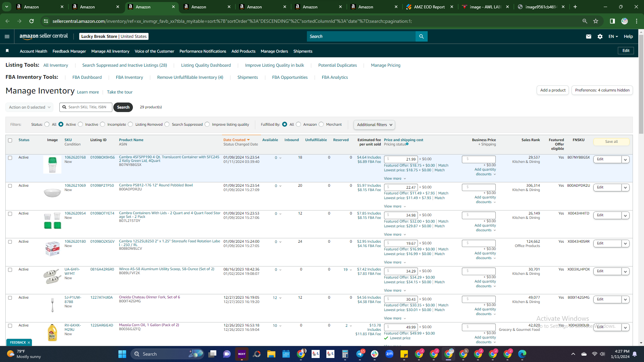The height and width of the screenshot is (362, 644).
Task: Click the Chrome profile avatar icon
Action: pos(625,21)
